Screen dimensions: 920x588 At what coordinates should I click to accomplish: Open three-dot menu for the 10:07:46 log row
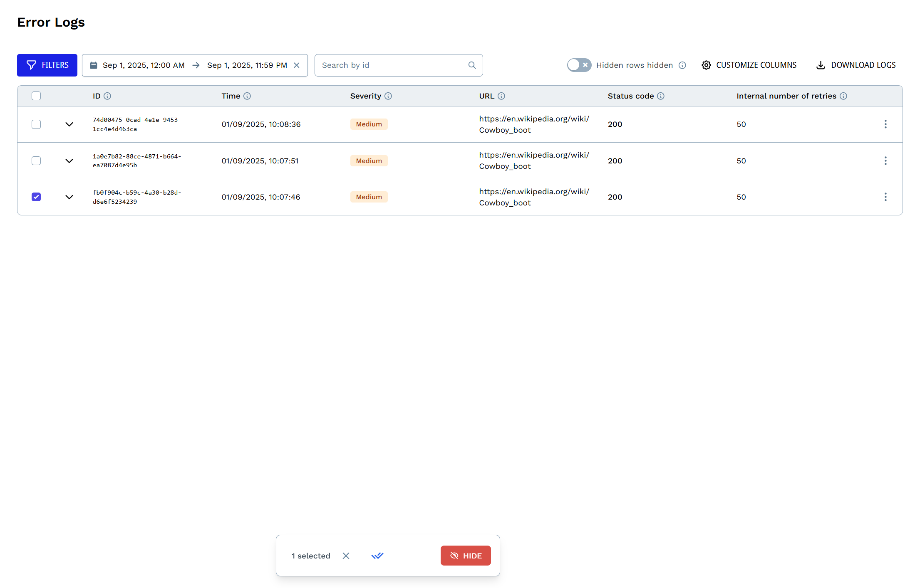click(885, 197)
